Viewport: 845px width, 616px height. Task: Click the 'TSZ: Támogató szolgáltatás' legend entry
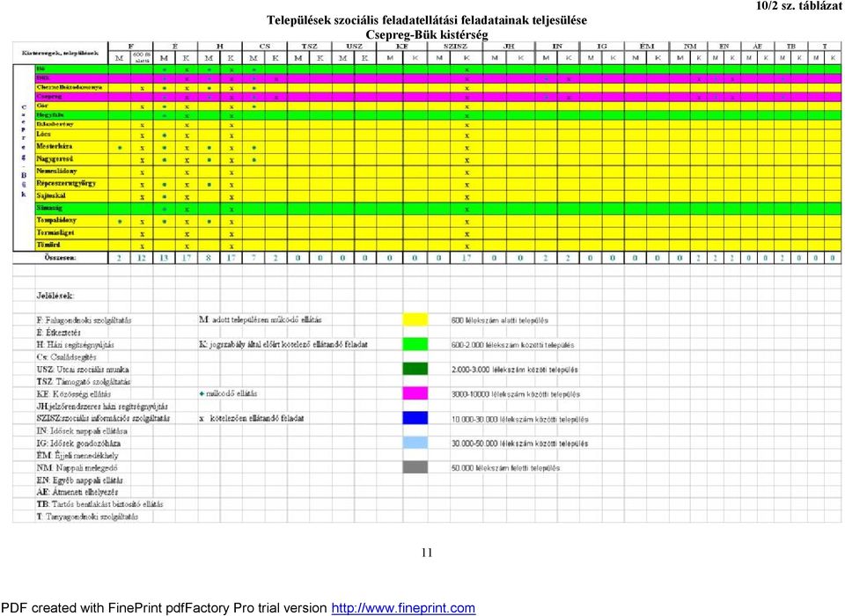83,382
